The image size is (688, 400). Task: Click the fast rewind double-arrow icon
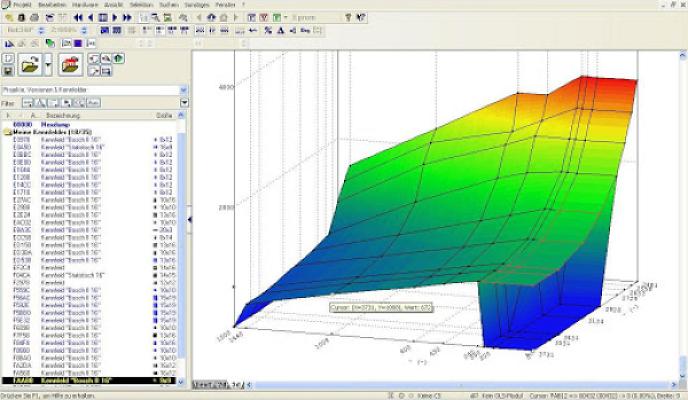point(78,18)
